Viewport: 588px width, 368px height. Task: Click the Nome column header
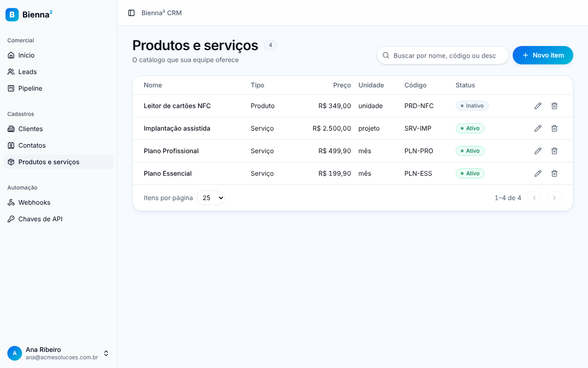153,85
